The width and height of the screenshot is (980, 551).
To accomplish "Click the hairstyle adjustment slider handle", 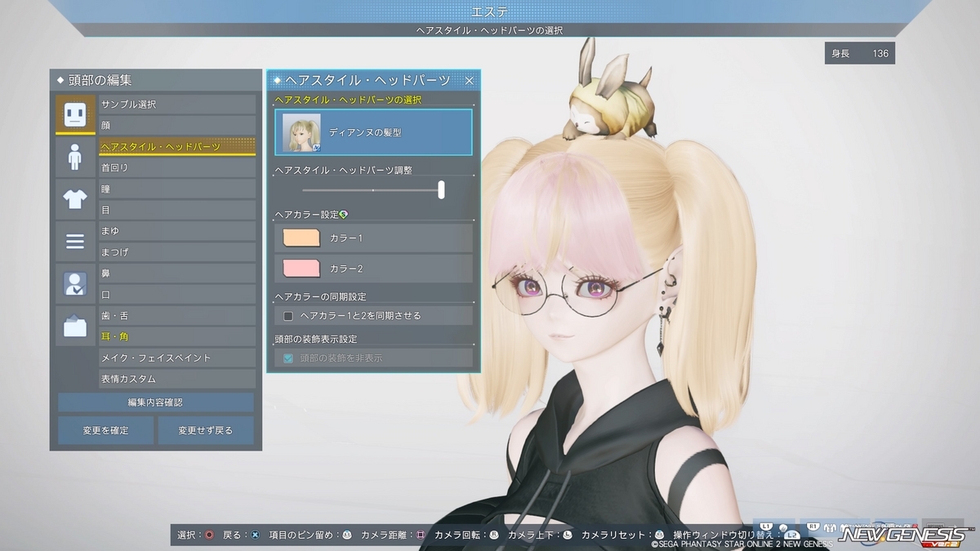I will (x=441, y=190).
